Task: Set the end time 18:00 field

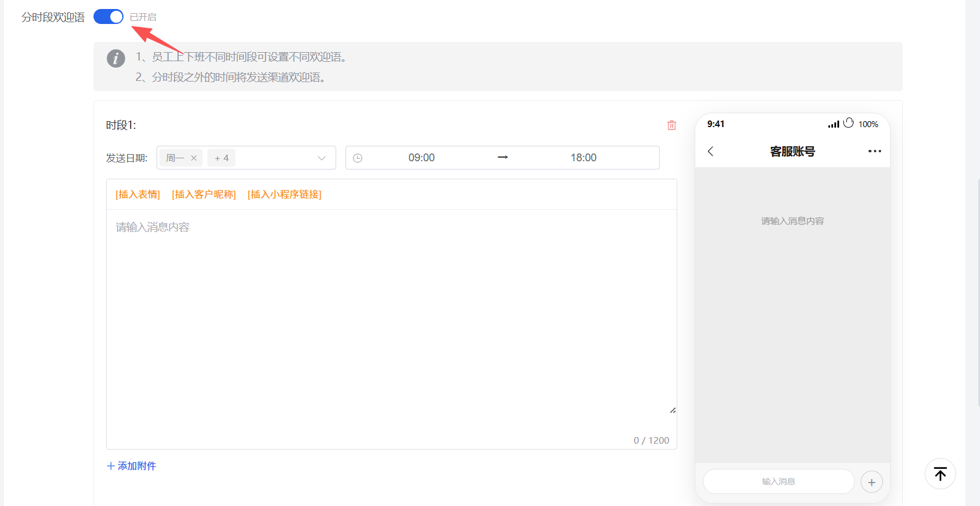Action: 583,158
